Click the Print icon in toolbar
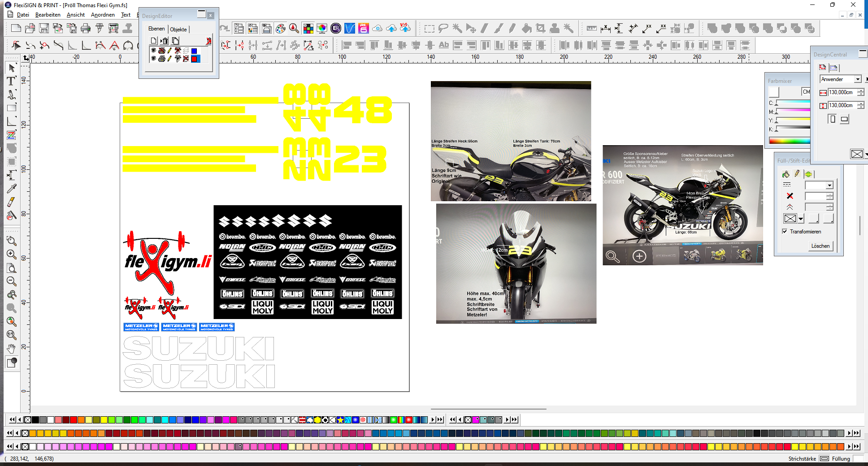868x466 pixels. click(x=85, y=29)
